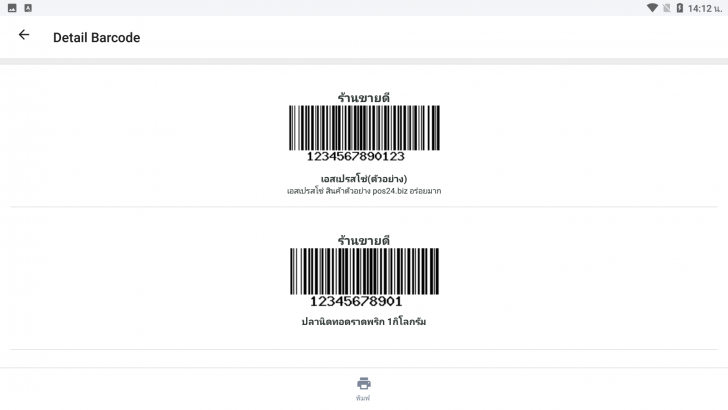Click product name 'เอสเปรสโซ่(ตัวอย่าง)'
This screenshot has height=410, width=728.
[363, 179]
